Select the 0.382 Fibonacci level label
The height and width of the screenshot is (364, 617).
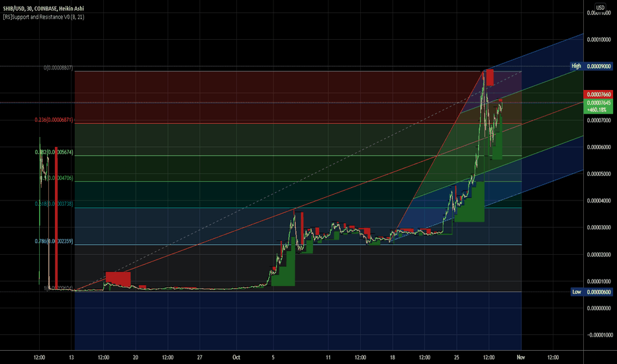(54, 152)
